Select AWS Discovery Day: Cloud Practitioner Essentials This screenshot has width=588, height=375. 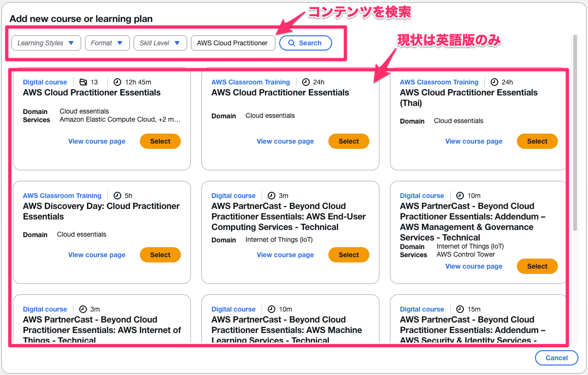pos(160,255)
